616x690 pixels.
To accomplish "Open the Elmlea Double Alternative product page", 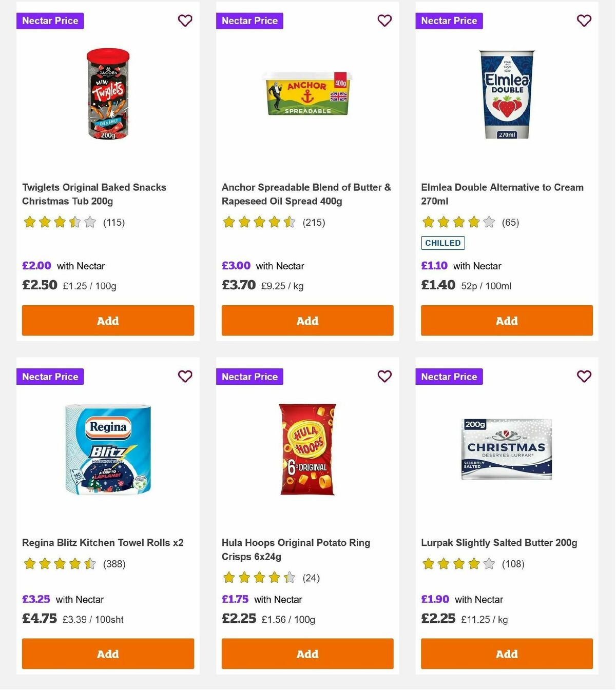I will [502, 194].
